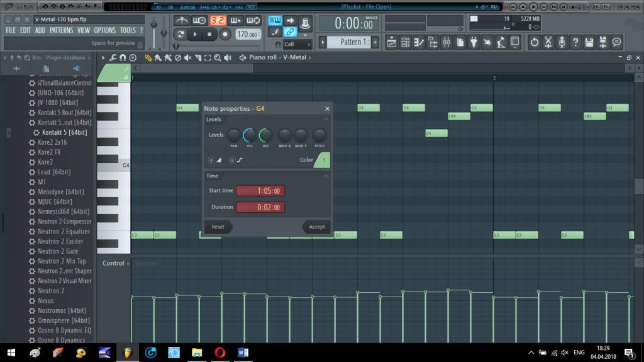Image resolution: width=644 pixels, height=362 pixels.
Task: Click the transport Record button
Action: [x=225, y=34]
